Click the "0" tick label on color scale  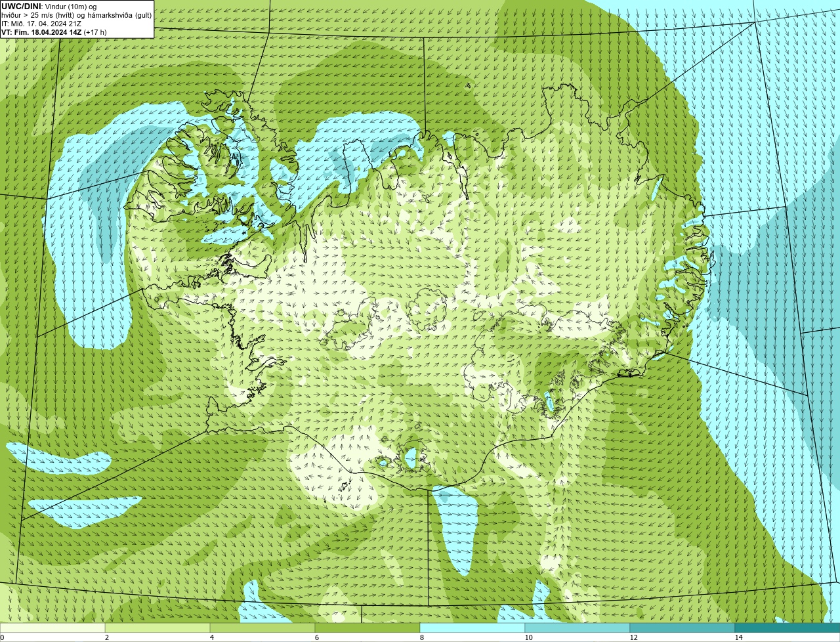coord(2,637)
